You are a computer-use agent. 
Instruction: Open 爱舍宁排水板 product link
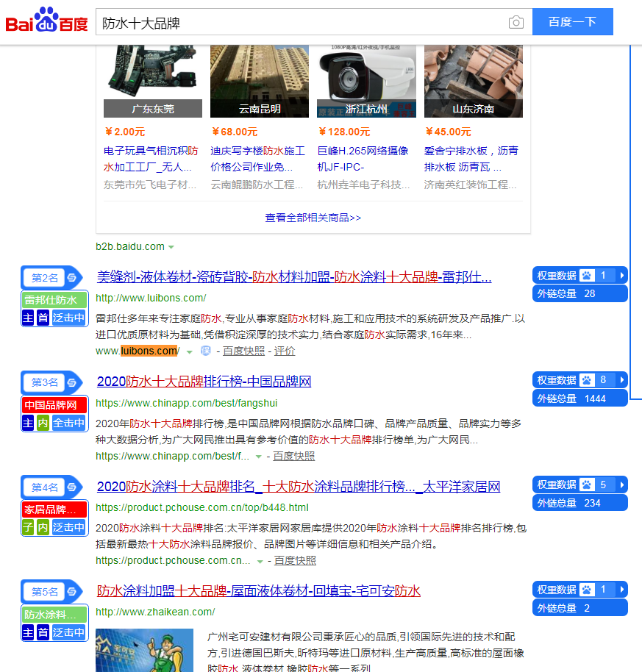pos(471,159)
